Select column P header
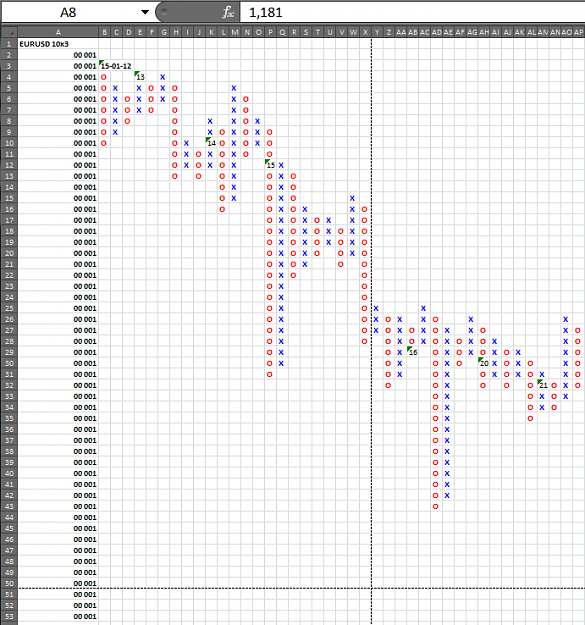 coord(270,32)
